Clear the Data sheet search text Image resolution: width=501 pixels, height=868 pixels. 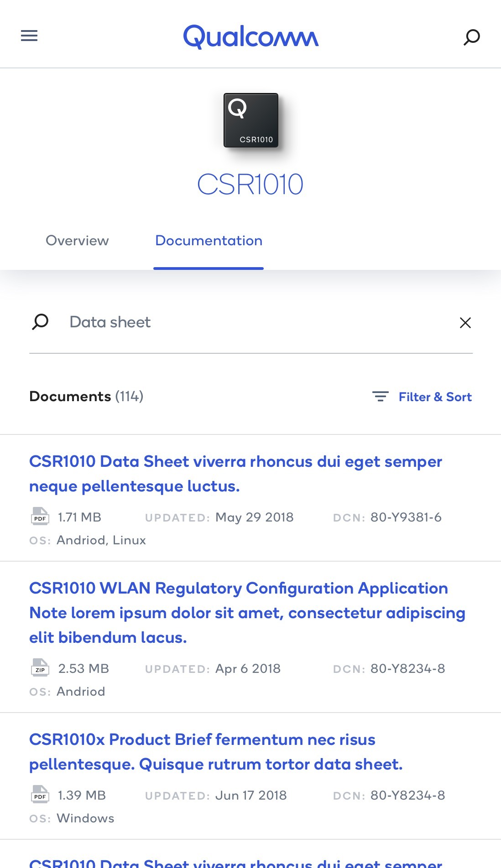[x=465, y=322]
